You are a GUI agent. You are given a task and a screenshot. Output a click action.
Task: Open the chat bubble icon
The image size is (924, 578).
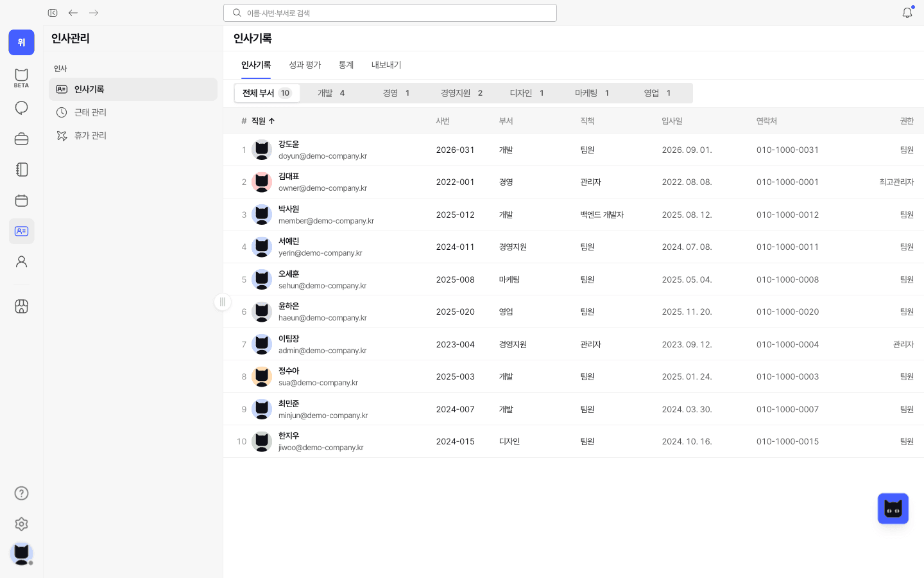[x=21, y=108]
